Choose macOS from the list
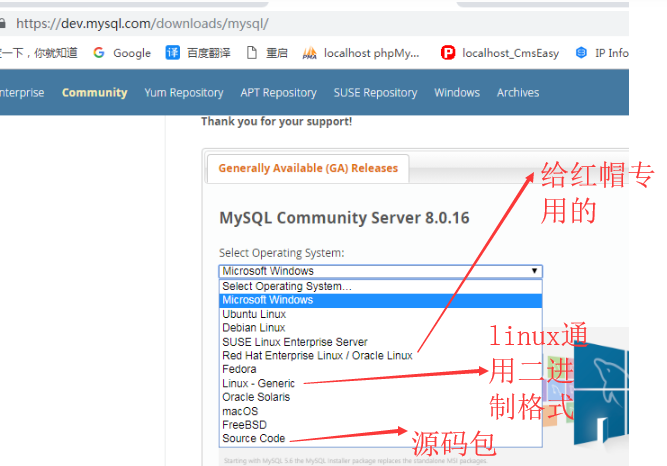 [380, 411]
